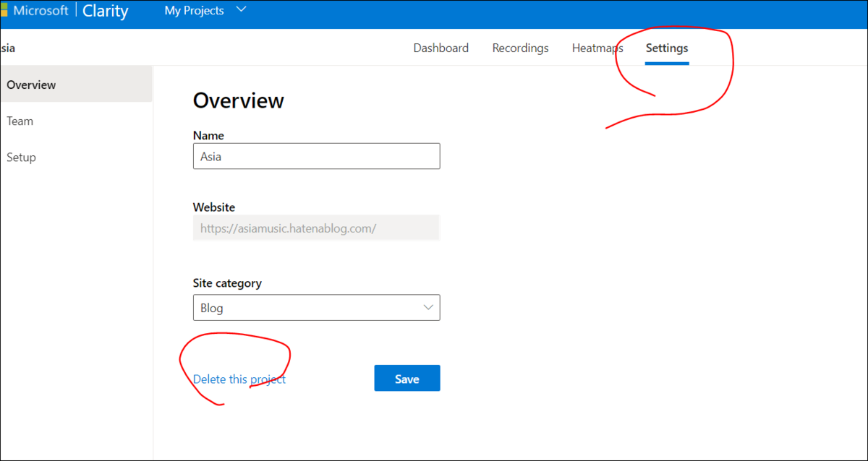Click the Name label text
The height and width of the screenshot is (461, 868).
point(208,135)
